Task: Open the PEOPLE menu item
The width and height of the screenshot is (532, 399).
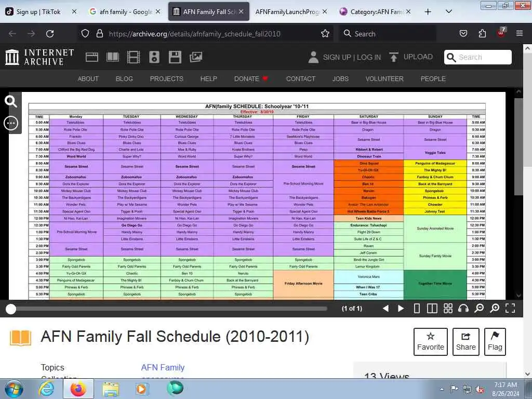Action: point(433,79)
